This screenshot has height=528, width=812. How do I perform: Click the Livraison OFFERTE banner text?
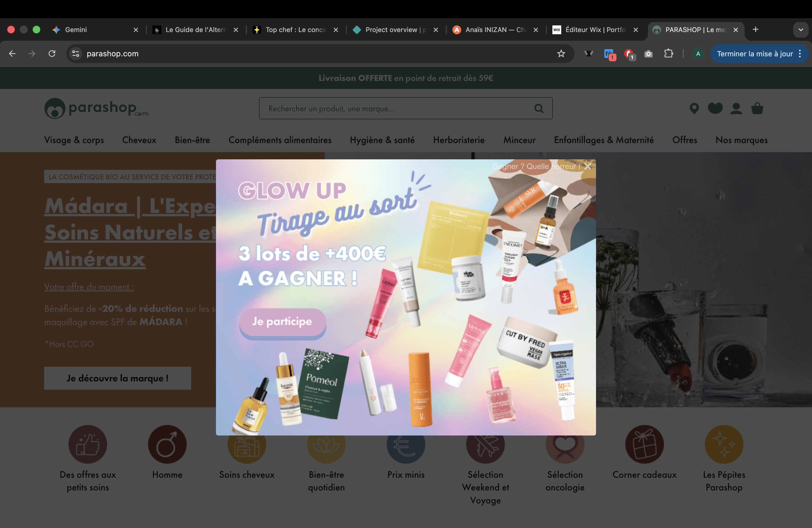tap(406, 78)
